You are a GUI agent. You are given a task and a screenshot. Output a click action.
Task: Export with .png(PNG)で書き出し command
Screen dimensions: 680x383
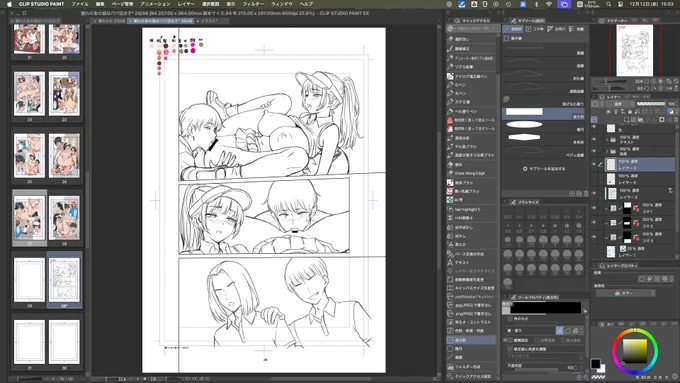pyautogui.click(x=472, y=314)
